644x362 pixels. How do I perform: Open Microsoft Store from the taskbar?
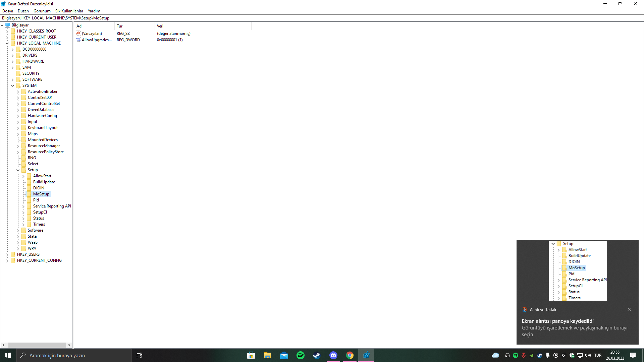pos(251,355)
